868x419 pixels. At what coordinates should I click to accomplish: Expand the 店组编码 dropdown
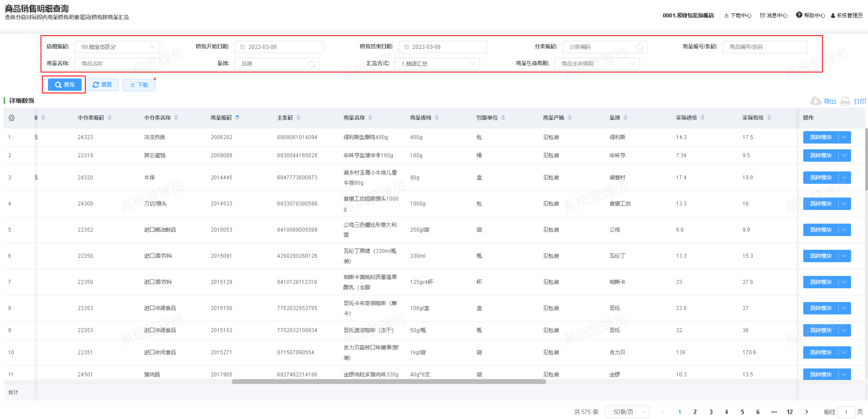point(117,47)
